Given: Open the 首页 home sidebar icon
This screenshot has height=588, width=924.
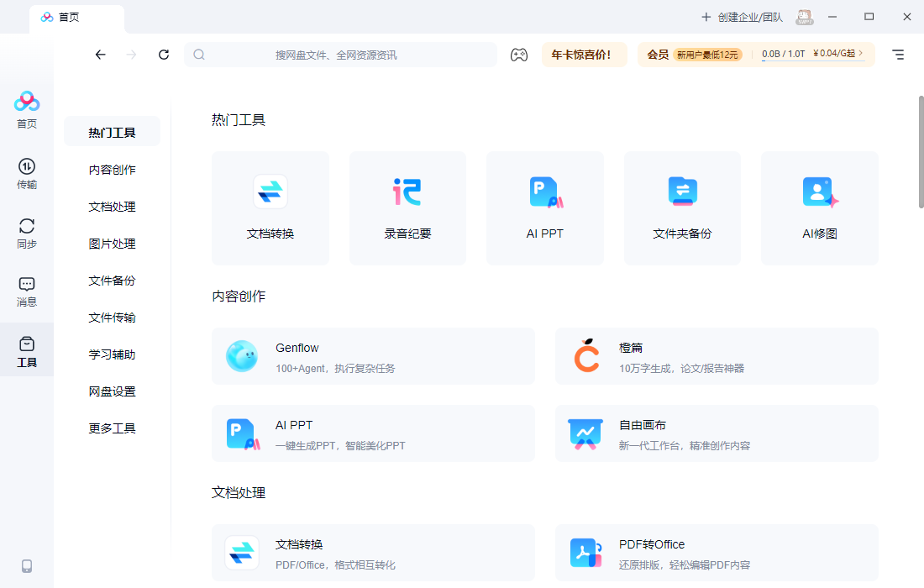Looking at the screenshot, I should point(27,109).
